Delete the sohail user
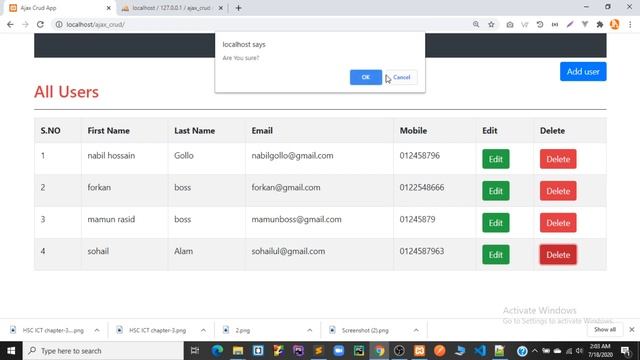 point(558,255)
